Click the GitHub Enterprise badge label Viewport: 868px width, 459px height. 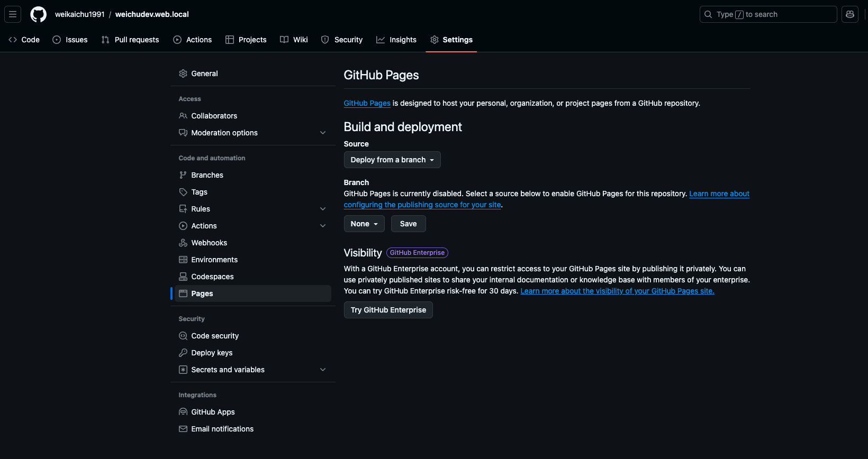[417, 253]
